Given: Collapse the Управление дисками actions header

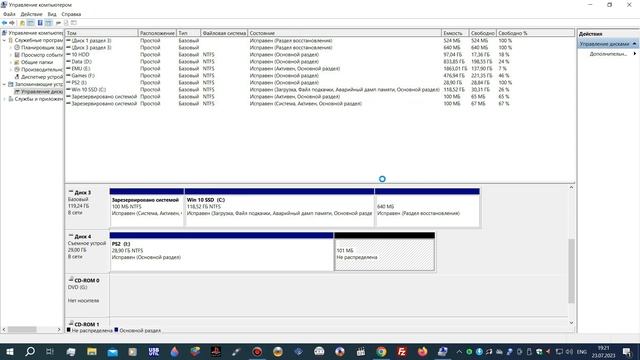Looking at the screenshot, I should pos(634,44).
